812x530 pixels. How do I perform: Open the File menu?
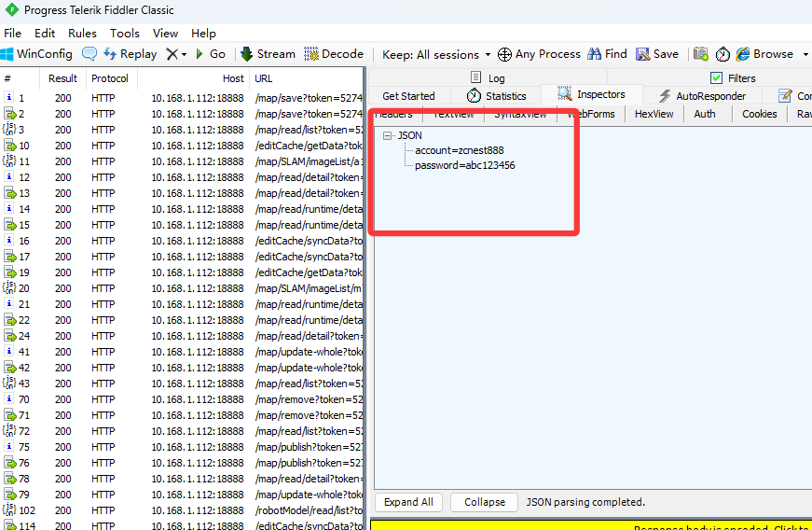12,34
